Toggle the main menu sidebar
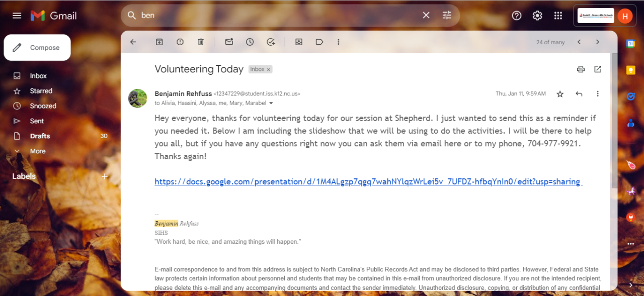644x296 pixels. pyautogui.click(x=17, y=16)
